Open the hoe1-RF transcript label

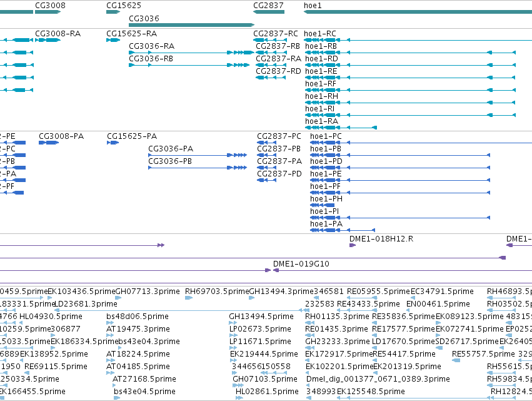click(x=321, y=84)
